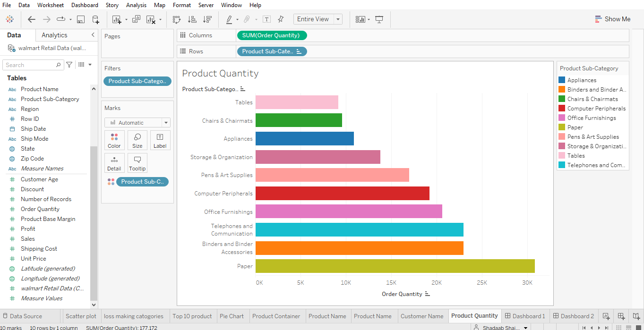644x330 pixels.
Task: Click the Clear Sheet icon
Action: pos(151,19)
